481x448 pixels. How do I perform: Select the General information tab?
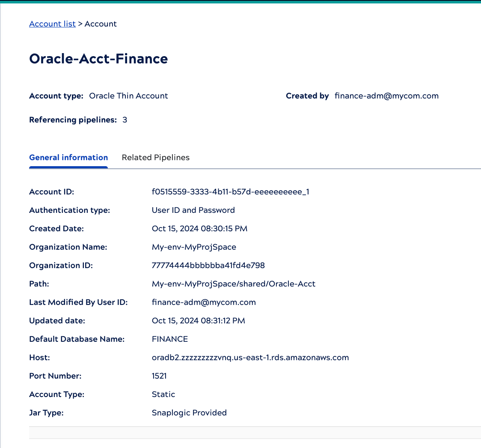[68, 157]
